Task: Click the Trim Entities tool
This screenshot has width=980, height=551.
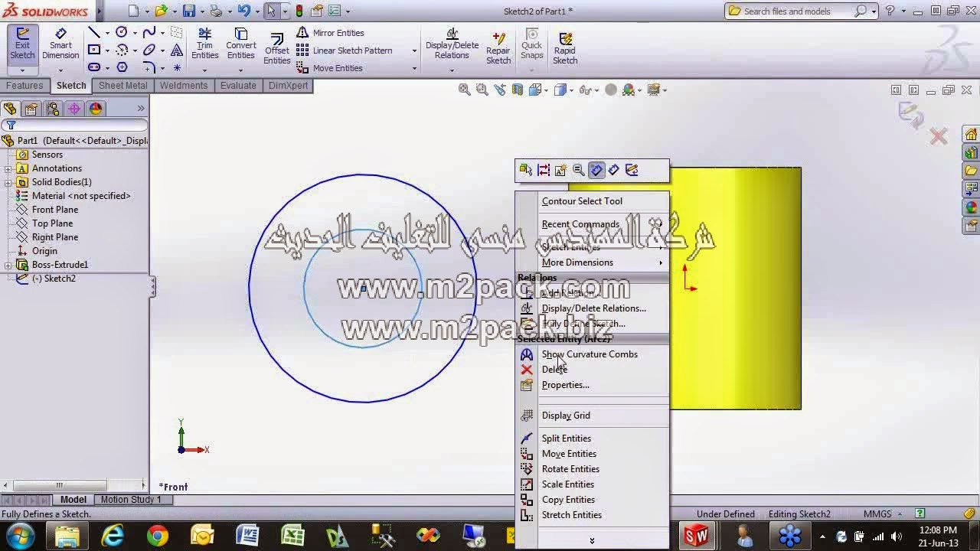Action: [x=204, y=44]
